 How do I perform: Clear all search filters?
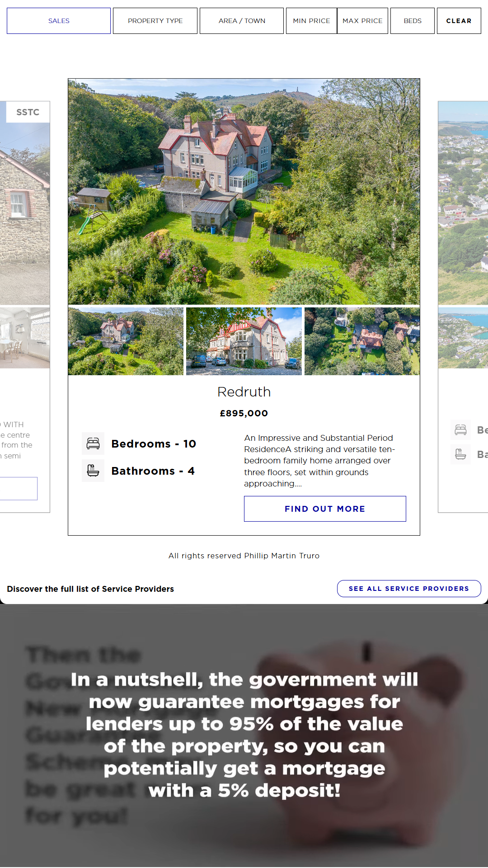pyautogui.click(x=459, y=21)
